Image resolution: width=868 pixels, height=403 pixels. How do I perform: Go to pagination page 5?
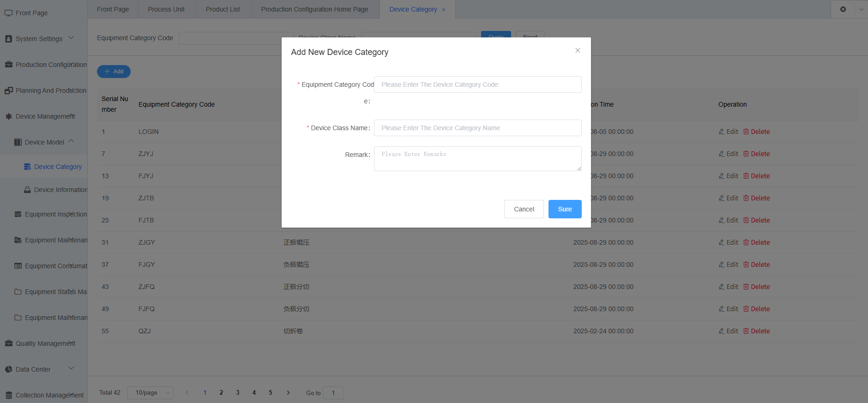coord(271,393)
